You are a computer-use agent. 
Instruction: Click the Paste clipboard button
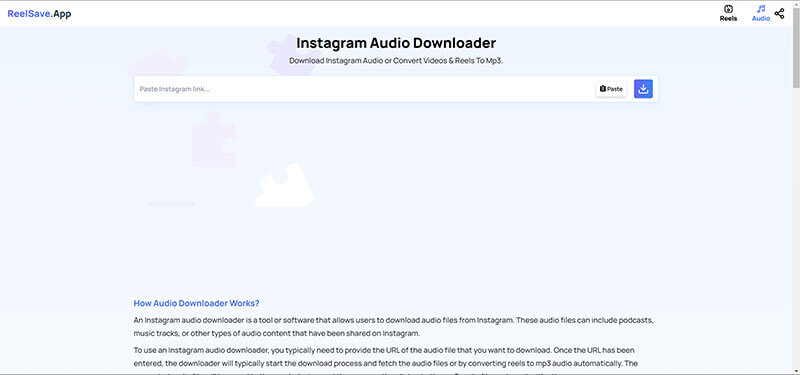(611, 89)
